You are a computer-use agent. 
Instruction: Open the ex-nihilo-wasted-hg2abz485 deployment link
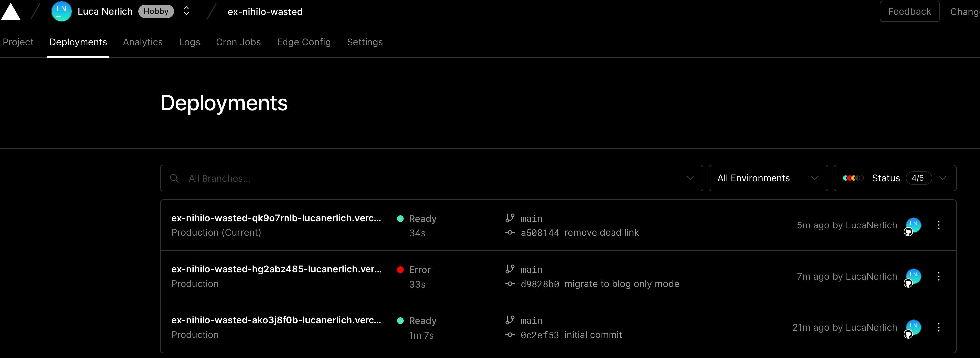pyautogui.click(x=276, y=269)
